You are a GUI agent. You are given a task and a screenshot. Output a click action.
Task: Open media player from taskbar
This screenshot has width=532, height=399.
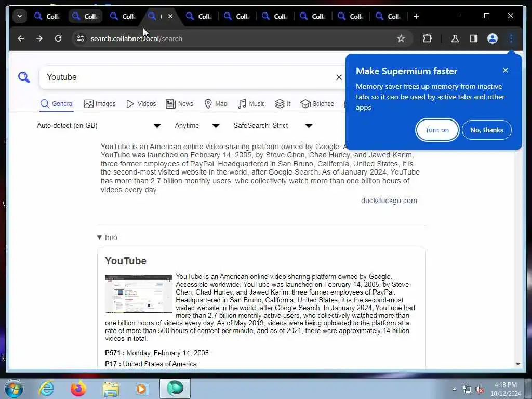click(x=142, y=389)
